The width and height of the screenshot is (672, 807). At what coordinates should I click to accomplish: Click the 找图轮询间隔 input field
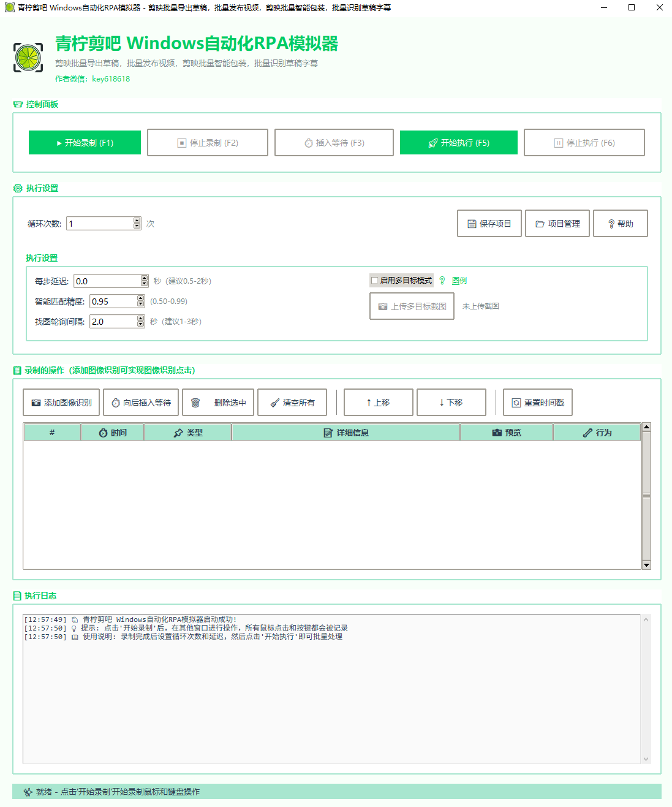click(113, 322)
